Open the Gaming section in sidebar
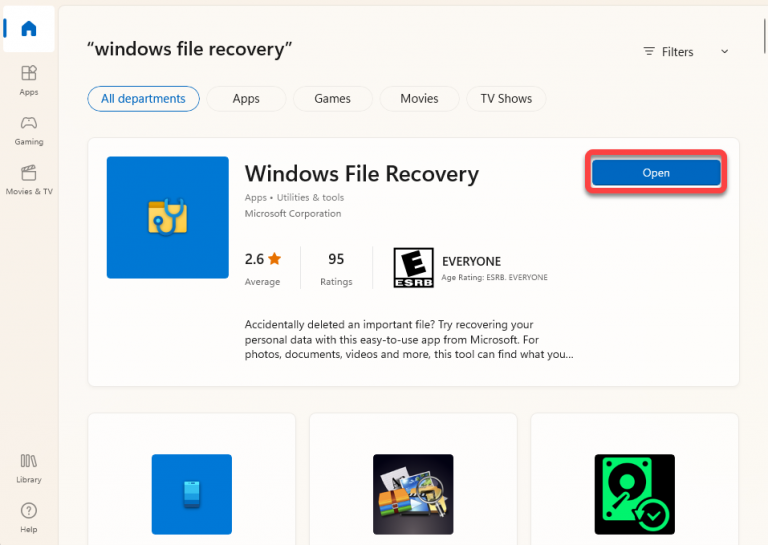The width and height of the screenshot is (768, 545). pyautogui.click(x=29, y=130)
